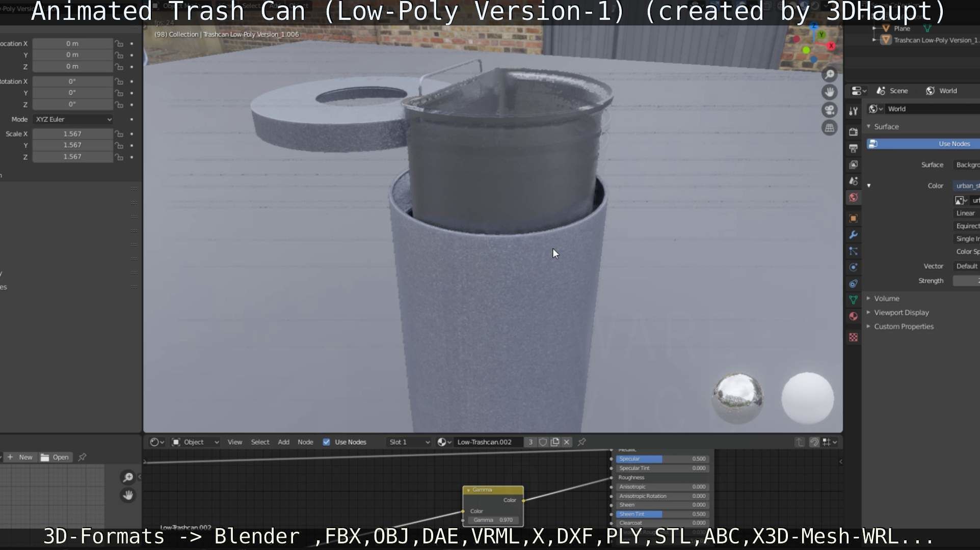This screenshot has width=980, height=550.
Task: Open the rotation Mode XYZ Euler dropdown
Action: coord(73,119)
